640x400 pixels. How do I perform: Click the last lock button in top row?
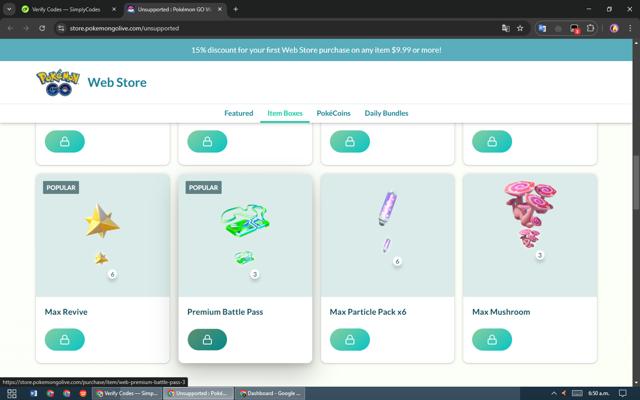(492, 142)
